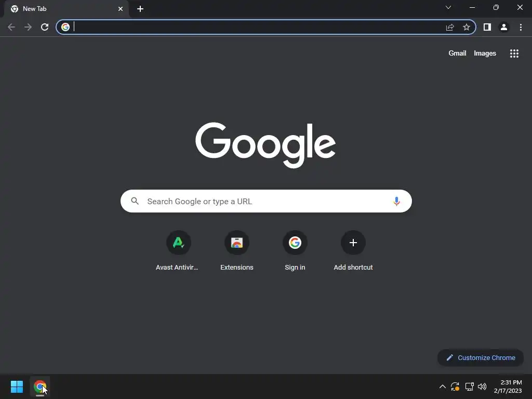Open the clock showing 2:31 PM
The width and height of the screenshot is (532, 399).
pos(508,387)
